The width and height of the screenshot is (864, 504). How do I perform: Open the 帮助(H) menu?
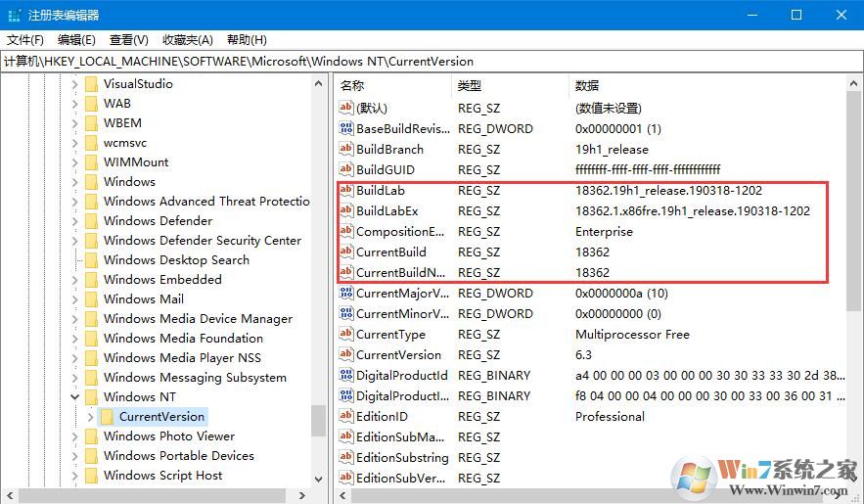tap(247, 40)
